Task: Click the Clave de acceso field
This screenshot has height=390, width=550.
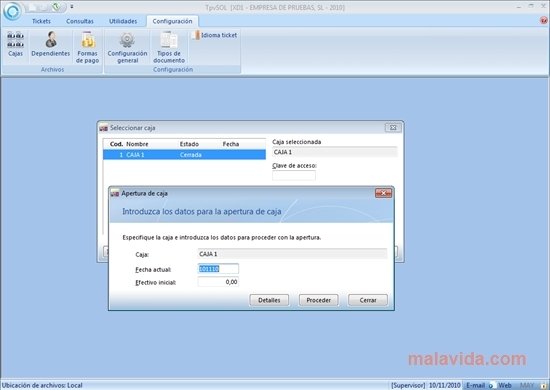Action: pyautogui.click(x=294, y=175)
